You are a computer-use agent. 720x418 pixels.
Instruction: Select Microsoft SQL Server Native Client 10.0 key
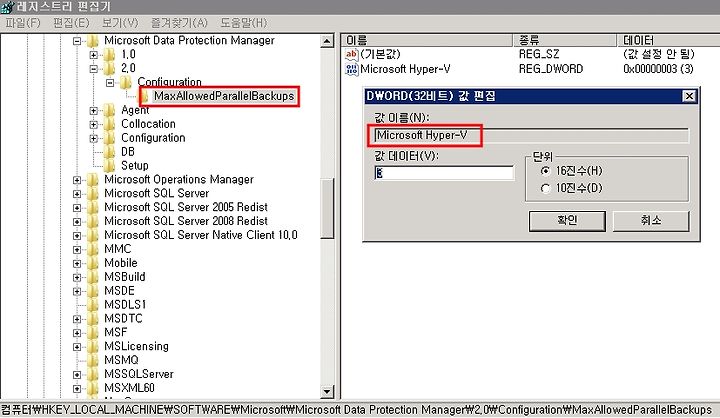tap(201, 235)
